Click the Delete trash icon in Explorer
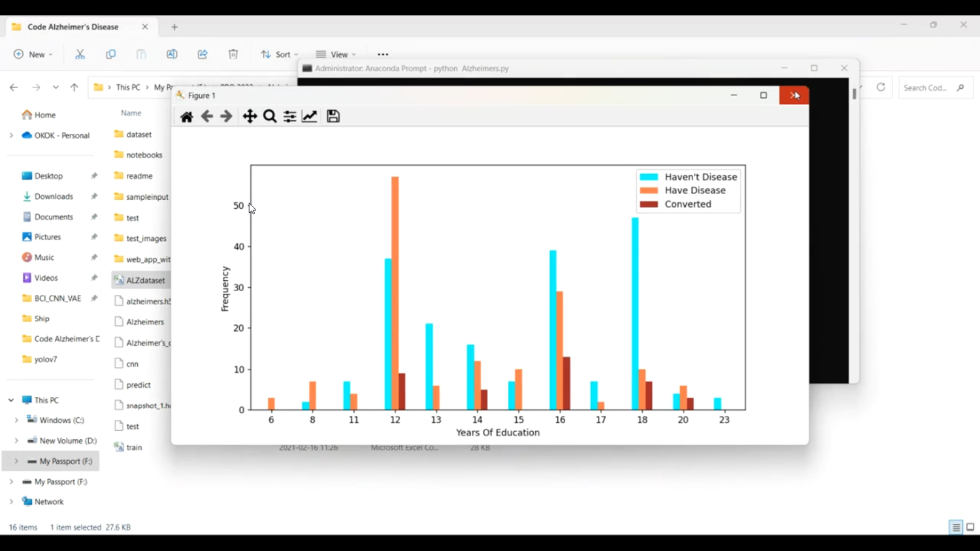980x551 pixels. tap(233, 54)
